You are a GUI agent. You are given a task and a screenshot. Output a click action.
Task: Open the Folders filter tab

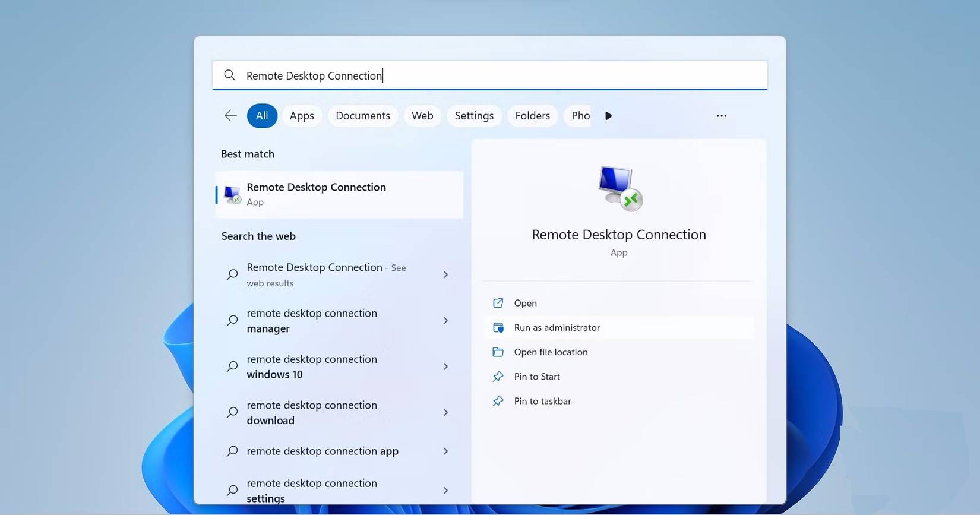(x=532, y=116)
